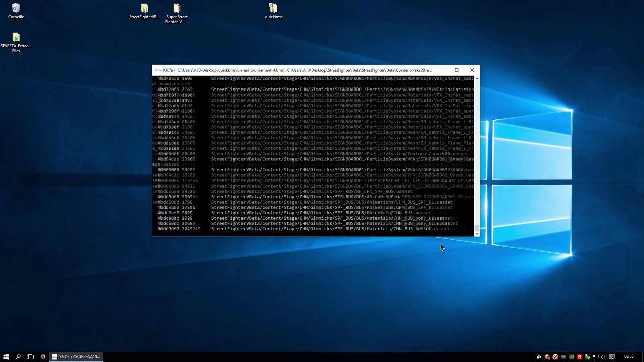
Task: Open taskbar search magnifier
Action: pos(18,357)
